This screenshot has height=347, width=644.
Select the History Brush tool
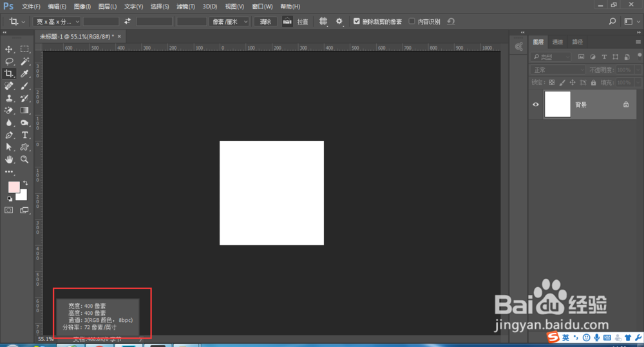pyautogui.click(x=24, y=98)
